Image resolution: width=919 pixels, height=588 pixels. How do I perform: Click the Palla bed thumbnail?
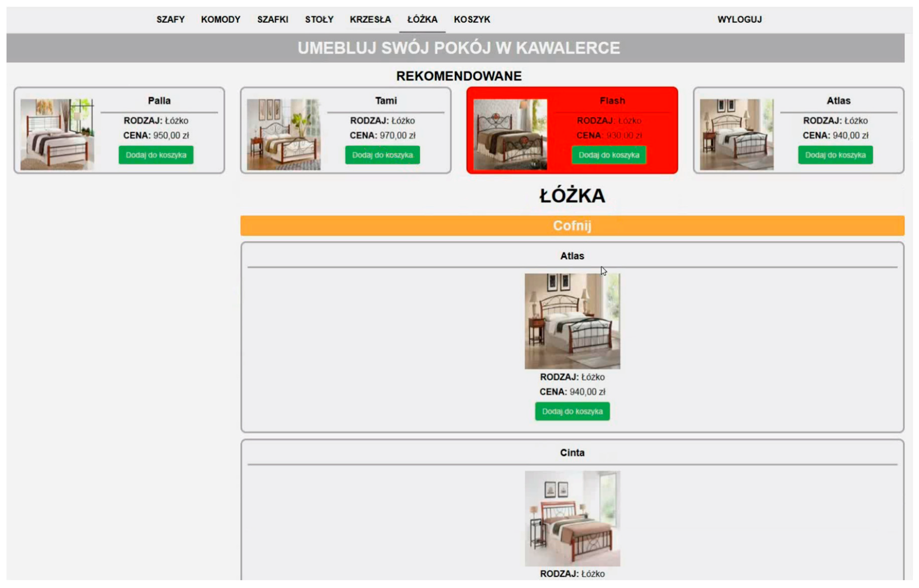[x=57, y=134]
